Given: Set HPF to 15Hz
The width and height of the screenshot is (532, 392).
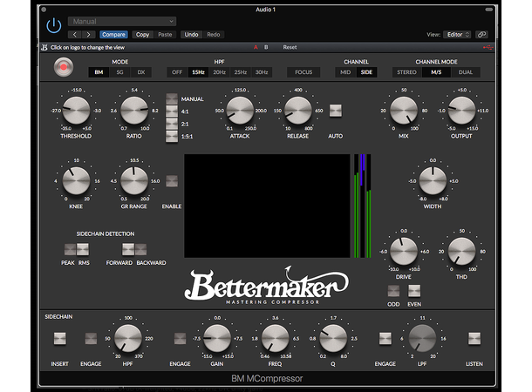Looking at the screenshot, I should click(198, 72).
